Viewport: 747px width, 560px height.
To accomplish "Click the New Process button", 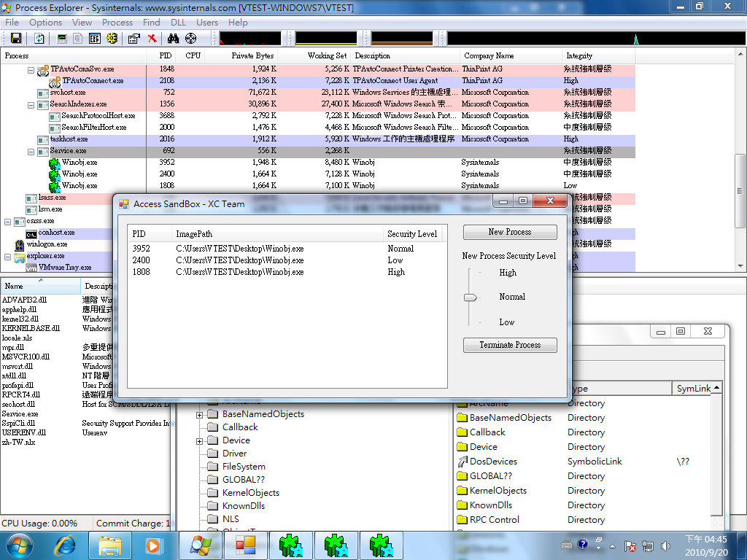I will [x=510, y=232].
